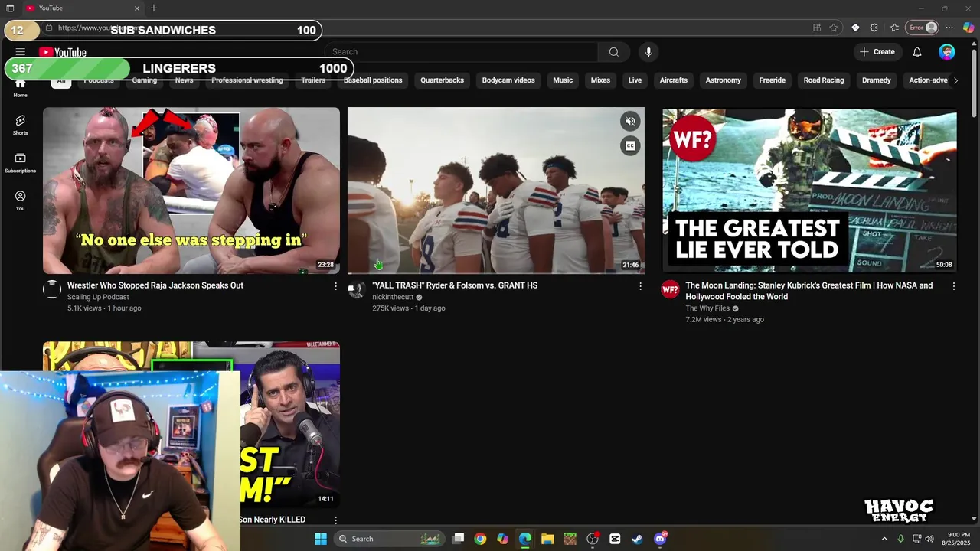This screenshot has width=980, height=551.
Task: Show more category chips with arrow
Action: point(955,80)
